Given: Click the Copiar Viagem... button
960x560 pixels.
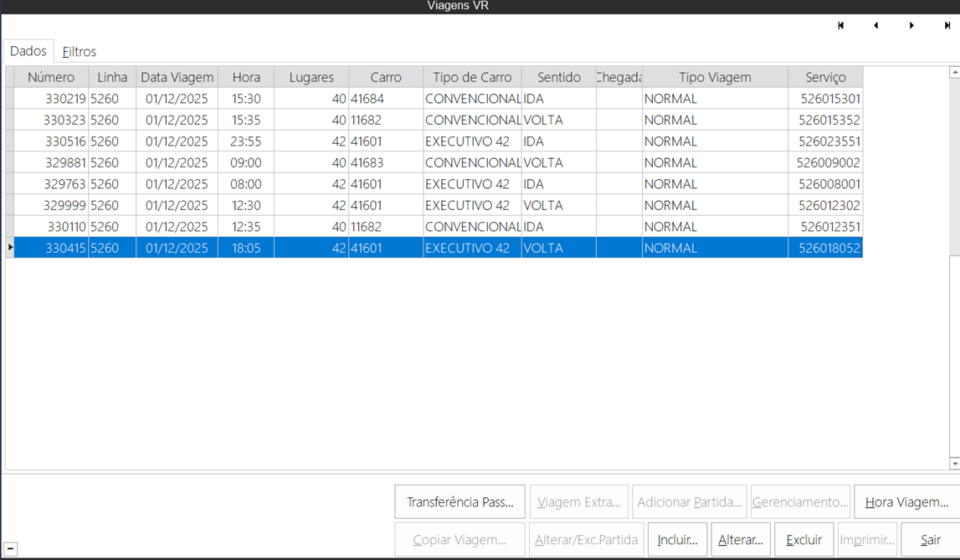Looking at the screenshot, I should coord(459,540).
